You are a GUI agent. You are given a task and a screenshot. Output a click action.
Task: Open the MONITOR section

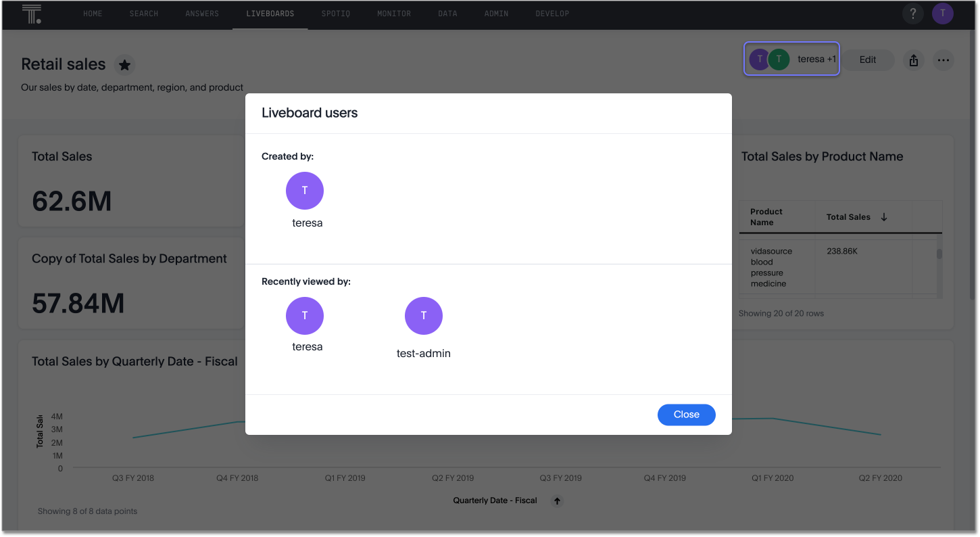[x=394, y=13]
